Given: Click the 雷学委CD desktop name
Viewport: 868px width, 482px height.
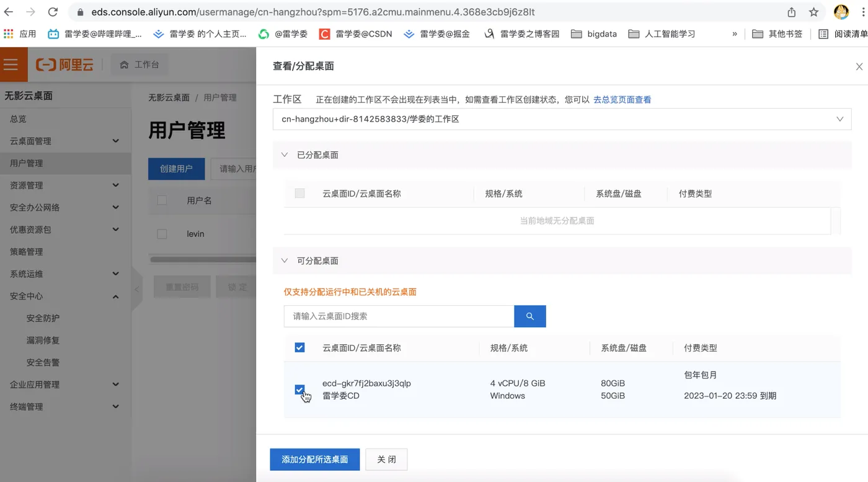Looking at the screenshot, I should [x=341, y=396].
